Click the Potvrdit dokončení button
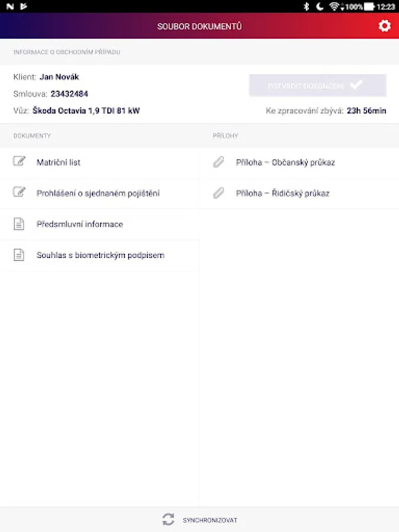The width and height of the screenshot is (399, 532). click(317, 86)
